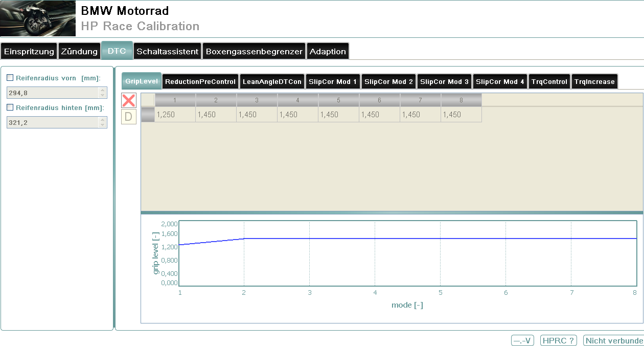Select the Boxengassenbegrenzer tab
644x346 pixels.
tap(255, 51)
